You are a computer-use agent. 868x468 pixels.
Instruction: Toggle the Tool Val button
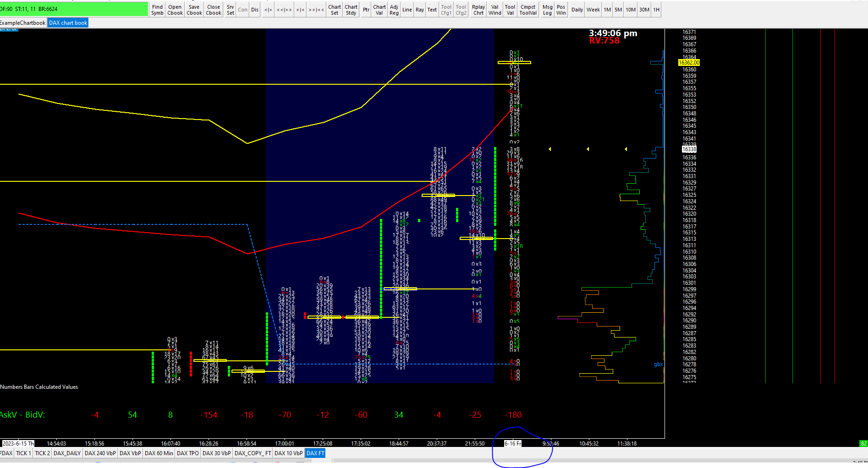tap(510, 10)
